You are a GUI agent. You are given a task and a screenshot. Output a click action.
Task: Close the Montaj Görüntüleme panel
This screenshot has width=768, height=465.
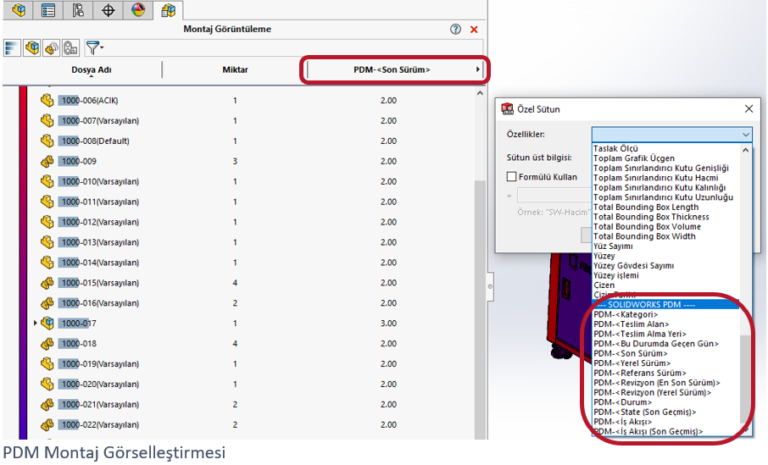474,30
